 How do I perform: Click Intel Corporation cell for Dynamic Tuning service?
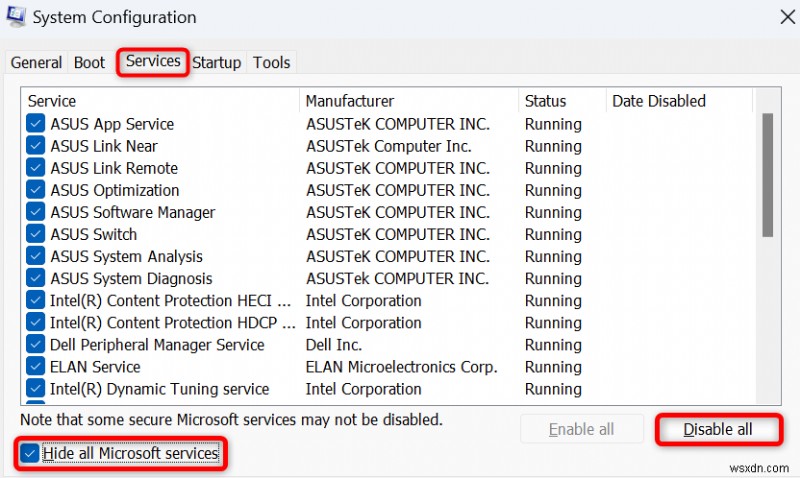[x=363, y=389]
